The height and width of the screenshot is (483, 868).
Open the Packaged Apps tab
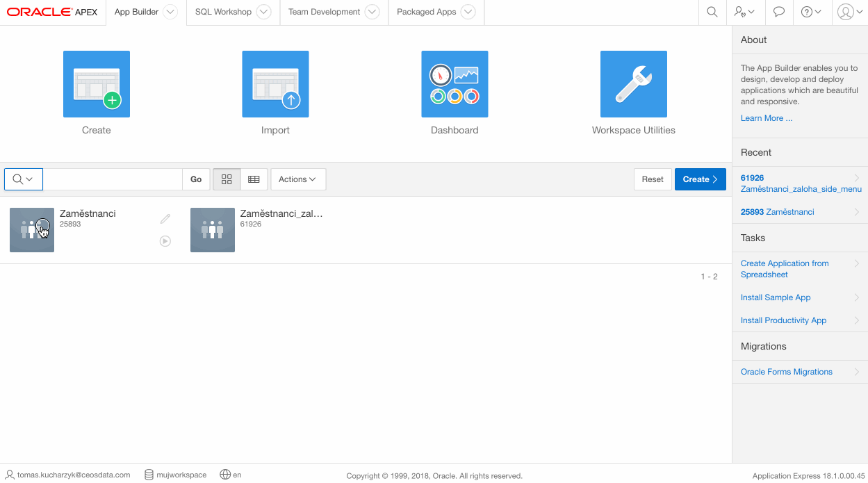click(x=426, y=12)
